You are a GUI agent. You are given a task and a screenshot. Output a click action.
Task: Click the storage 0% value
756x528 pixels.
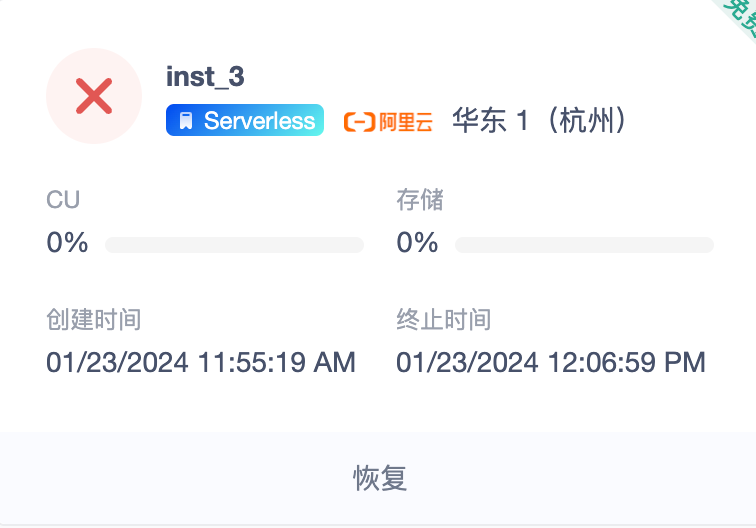(417, 243)
